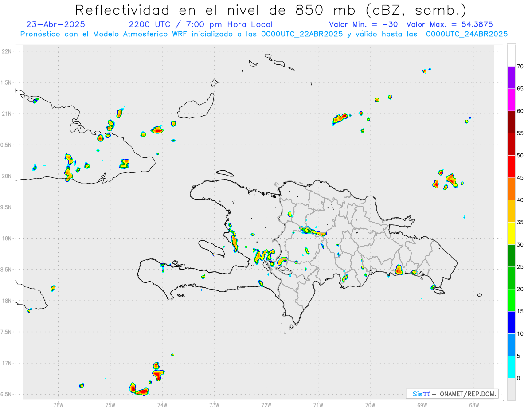This screenshot has width=532, height=411.
Task: Click the '35' colorbar tick label
Action: pos(520,222)
